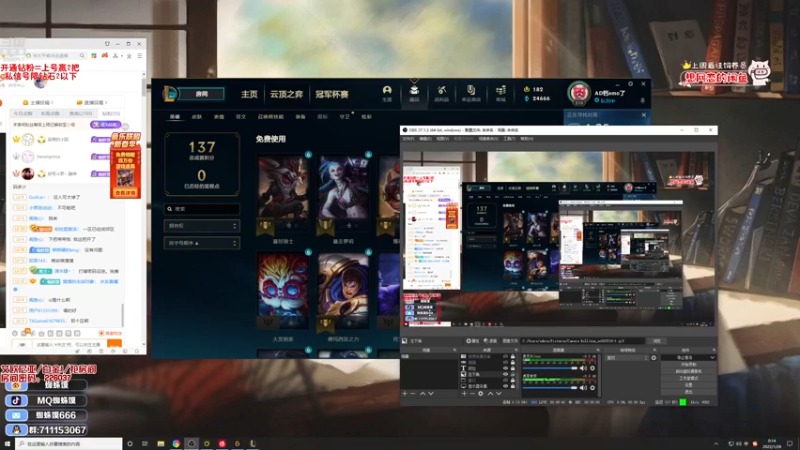The image size is (800, 450).
Task: Open OBS source 滤镜 (filters) button
Action: coord(490,341)
